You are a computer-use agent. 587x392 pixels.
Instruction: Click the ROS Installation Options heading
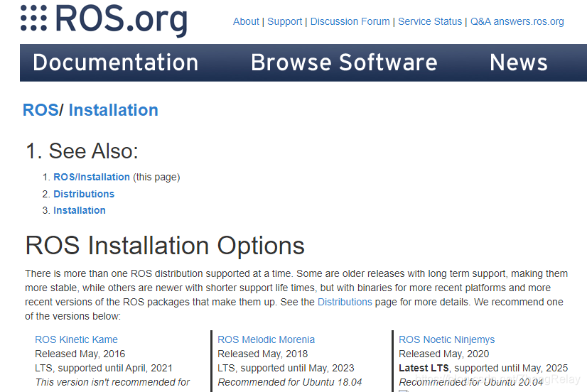(x=165, y=246)
